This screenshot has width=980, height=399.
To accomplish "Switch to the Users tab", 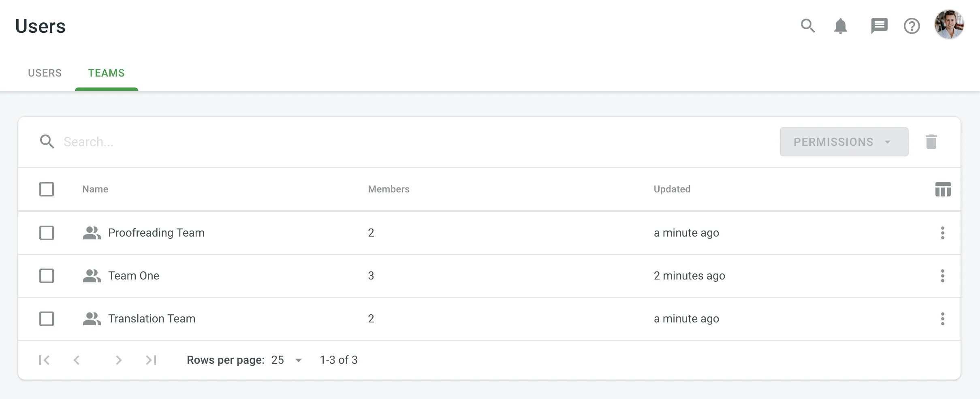I will (45, 73).
